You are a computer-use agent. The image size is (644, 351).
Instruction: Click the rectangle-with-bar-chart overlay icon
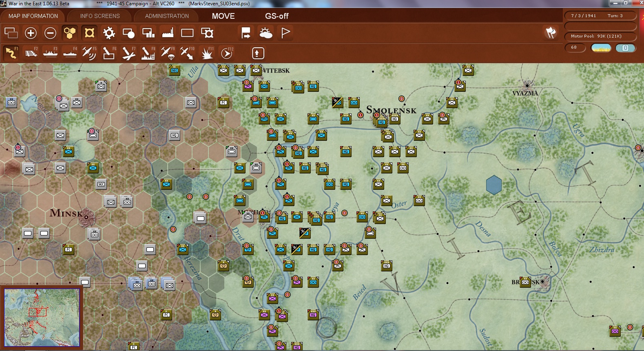(148, 33)
